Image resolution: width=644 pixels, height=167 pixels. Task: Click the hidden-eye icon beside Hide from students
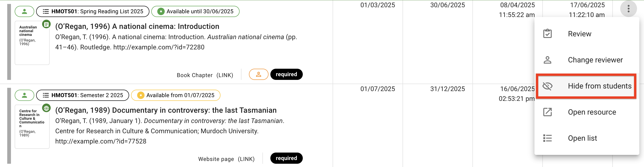pyautogui.click(x=548, y=86)
